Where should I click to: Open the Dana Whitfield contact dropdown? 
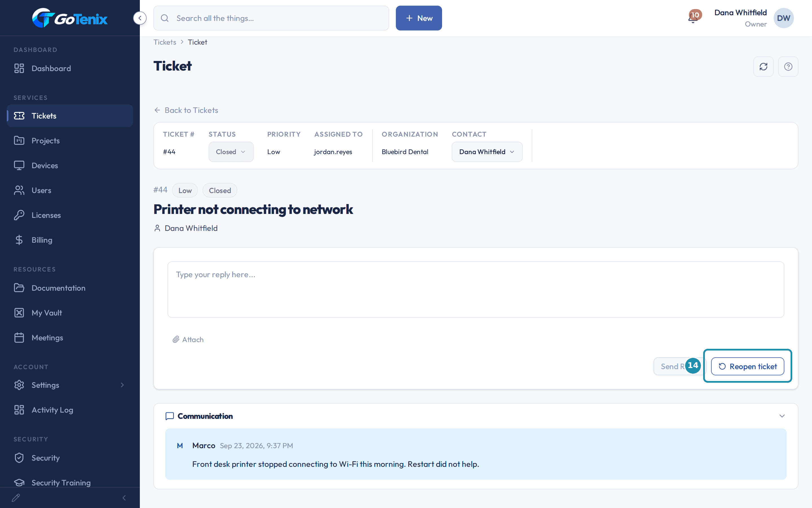coord(487,152)
